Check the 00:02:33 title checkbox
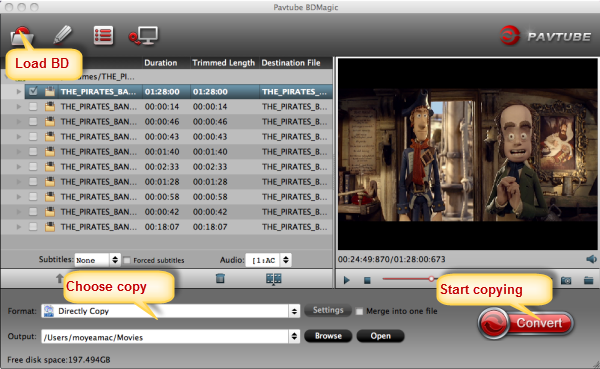The width and height of the screenshot is (600, 369). point(33,167)
